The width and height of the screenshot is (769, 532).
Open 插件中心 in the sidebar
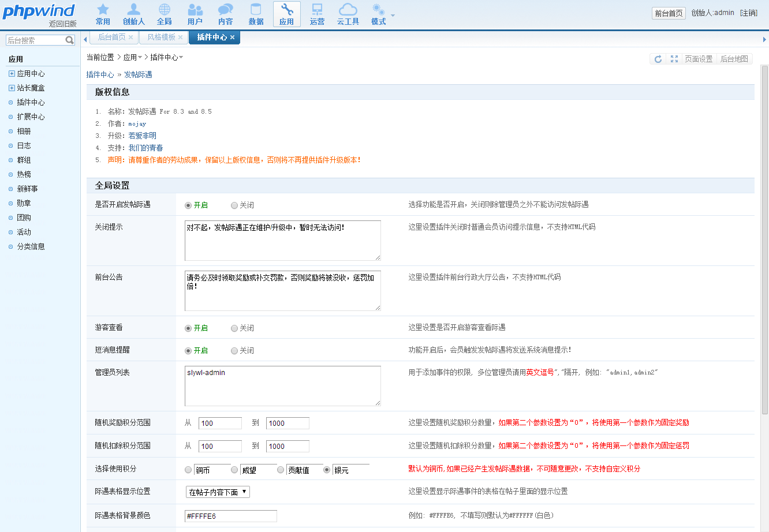point(31,103)
